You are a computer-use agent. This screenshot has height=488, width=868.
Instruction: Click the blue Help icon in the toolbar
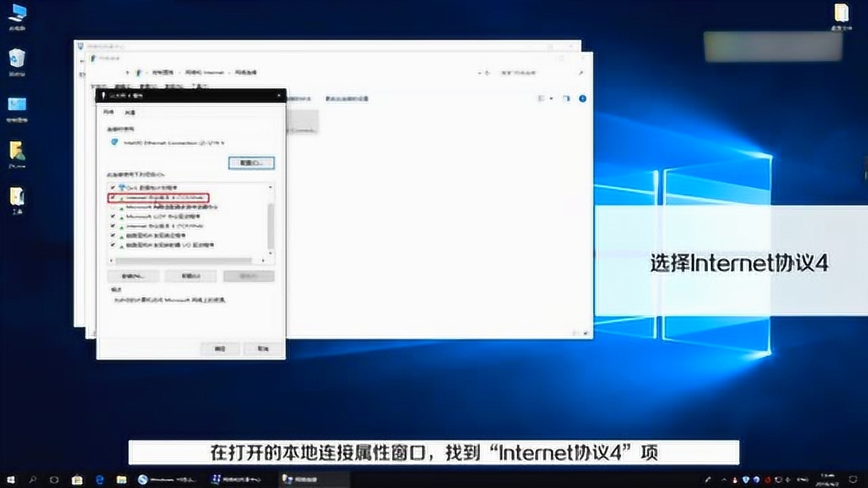[x=582, y=99]
